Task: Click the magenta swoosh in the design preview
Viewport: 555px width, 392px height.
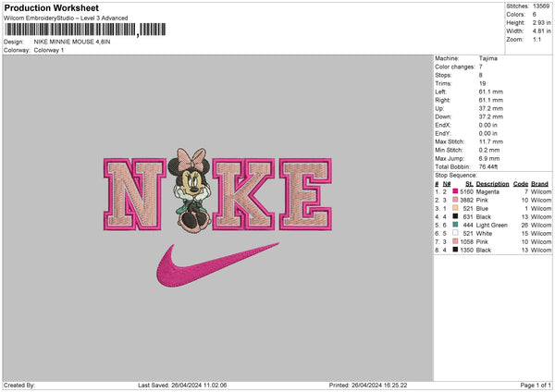Action: 217,264
